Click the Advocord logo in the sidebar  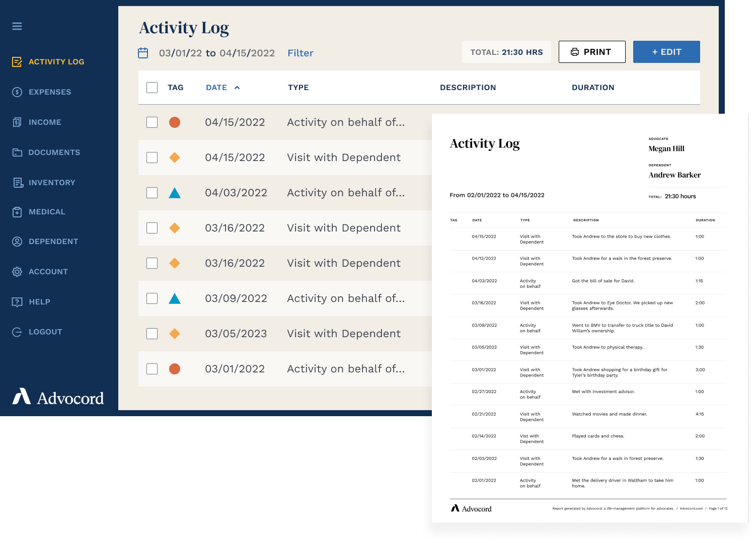(58, 398)
